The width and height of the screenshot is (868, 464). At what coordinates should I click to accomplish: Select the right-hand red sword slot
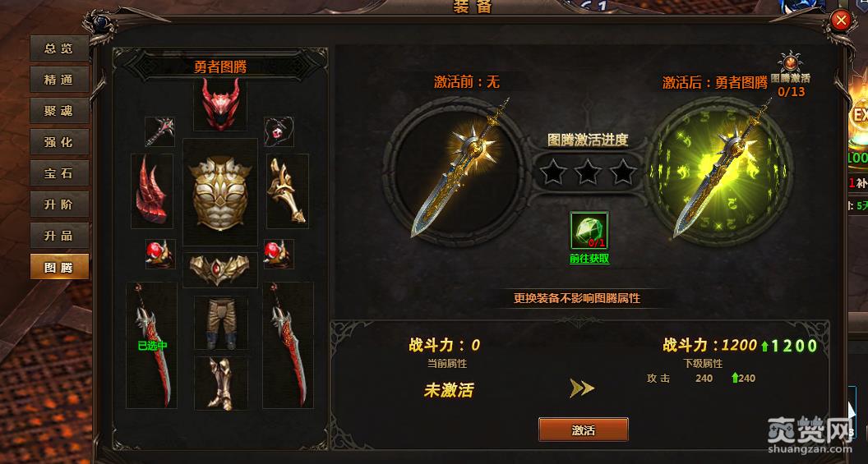(288, 345)
